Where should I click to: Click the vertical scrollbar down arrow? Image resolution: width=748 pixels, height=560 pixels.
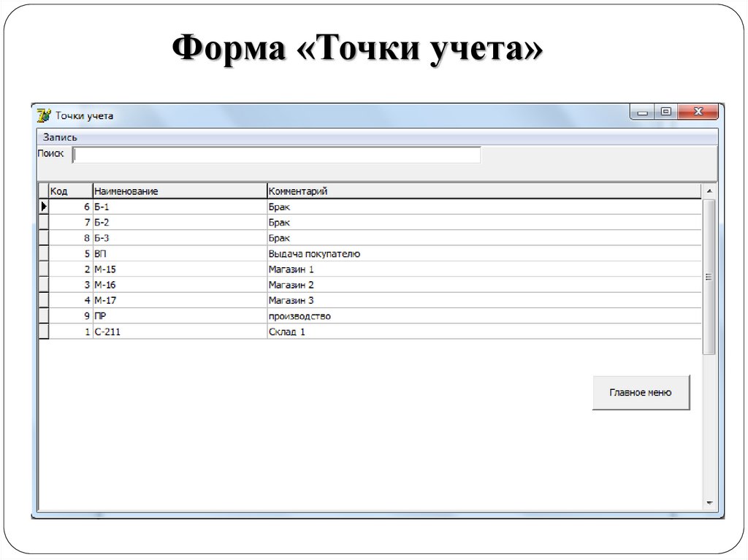pyautogui.click(x=708, y=502)
